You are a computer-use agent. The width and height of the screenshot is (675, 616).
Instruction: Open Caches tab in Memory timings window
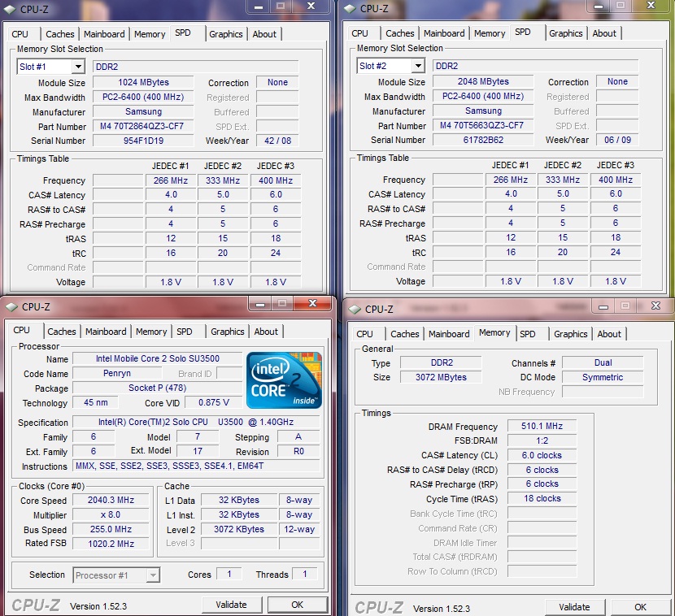[x=405, y=334]
